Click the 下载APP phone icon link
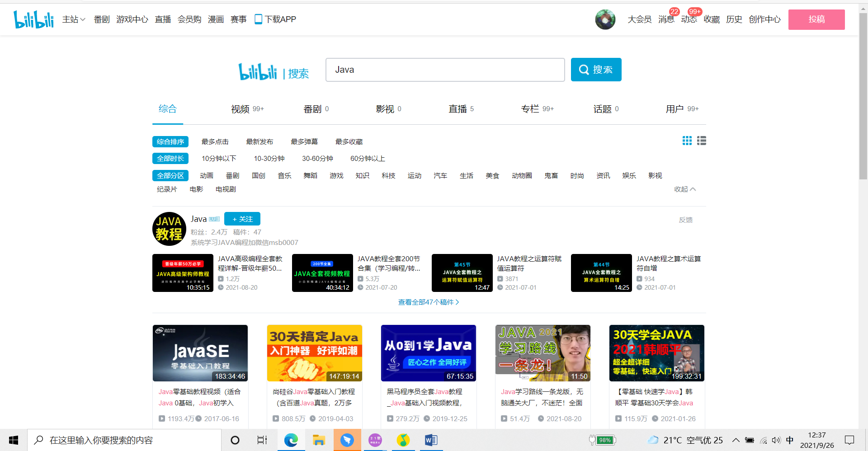This screenshot has width=868, height=451. [275, 19]
